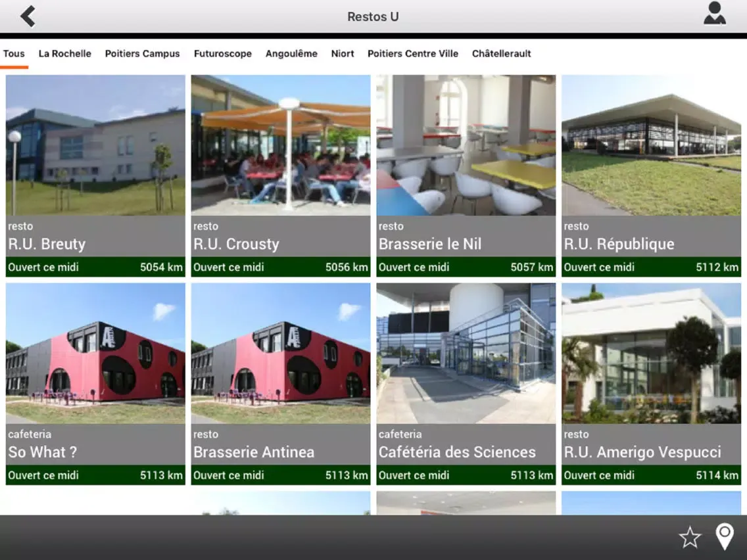The image size is (747, 560).
Task: Open the Brasserie Antinea photo
Action: tap(281, 354)
